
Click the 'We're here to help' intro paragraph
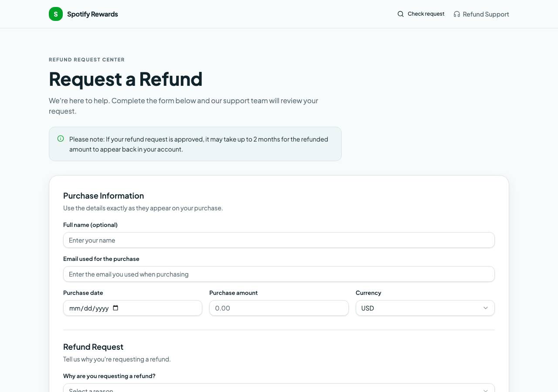(x=184, y=106)
